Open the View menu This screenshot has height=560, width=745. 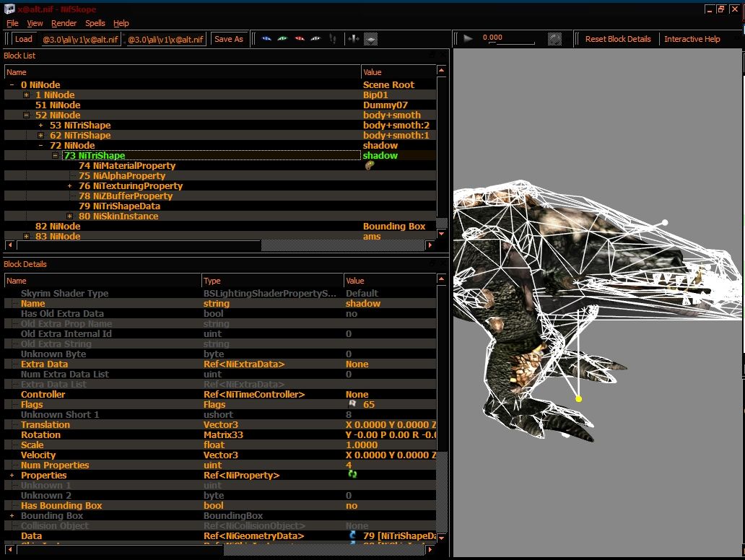[35, 23]
